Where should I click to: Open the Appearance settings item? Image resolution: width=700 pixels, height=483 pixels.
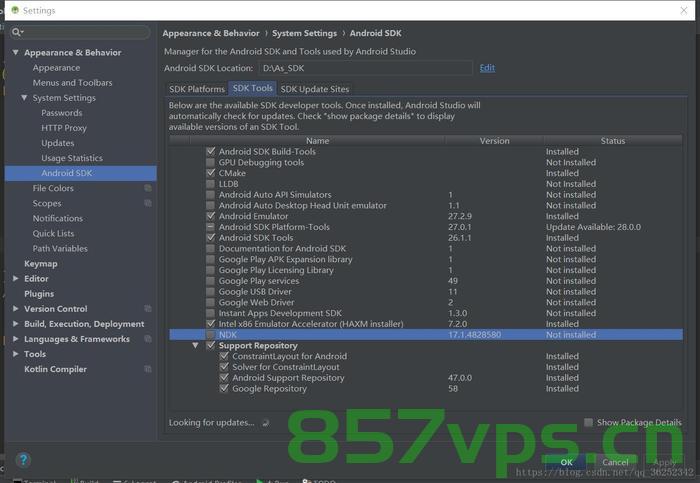tap(56, 68)
